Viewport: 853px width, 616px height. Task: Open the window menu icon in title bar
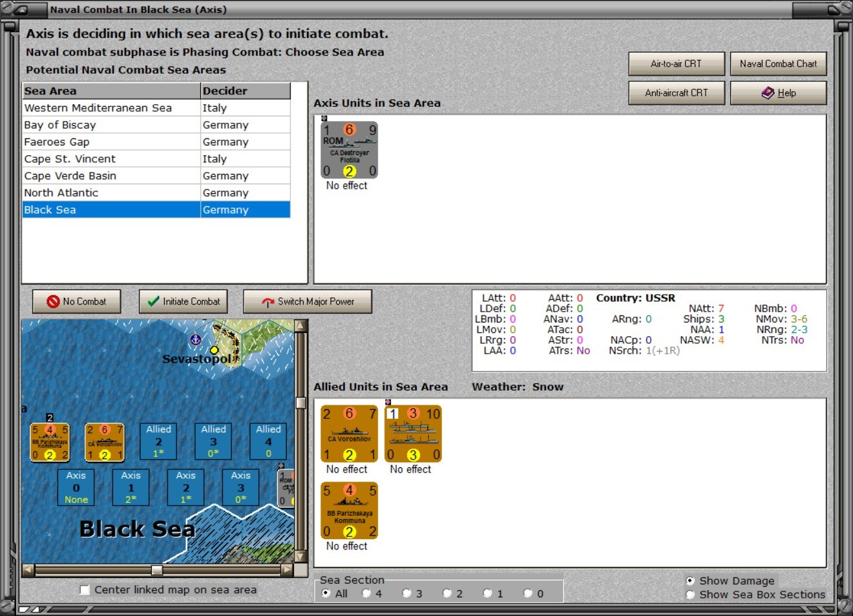tap(20, 10)
